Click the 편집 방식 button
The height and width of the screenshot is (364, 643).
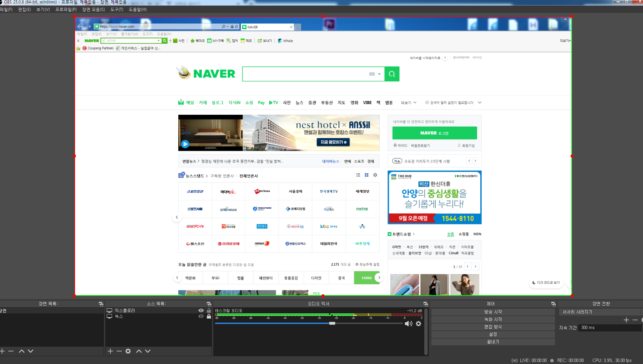click(x=493, y=327)
